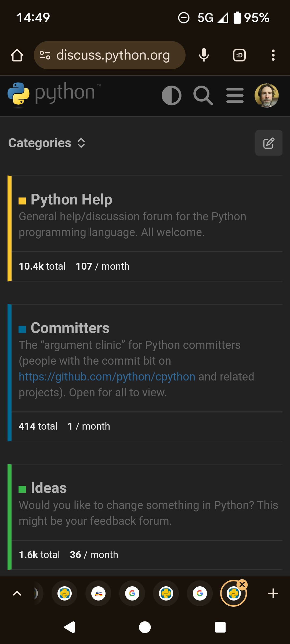This screenshot has width=290, height=644.
Task: Open the hamburger sidebar menu
Action: coord(235,96)
